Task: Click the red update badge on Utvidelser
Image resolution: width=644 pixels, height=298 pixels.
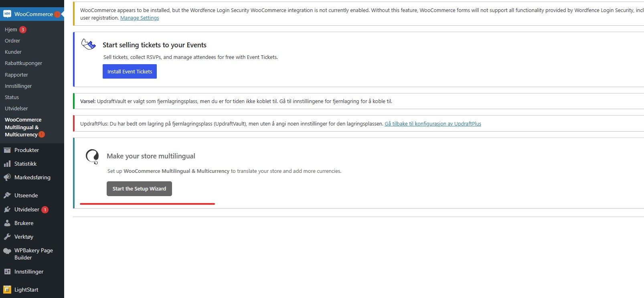Action: click(45, 210)
